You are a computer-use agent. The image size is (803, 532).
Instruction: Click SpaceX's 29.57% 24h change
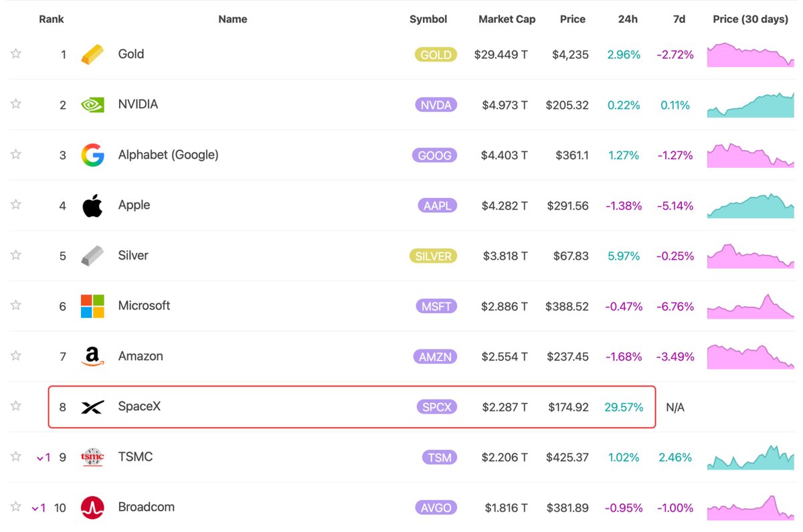[x=624, y=407]
